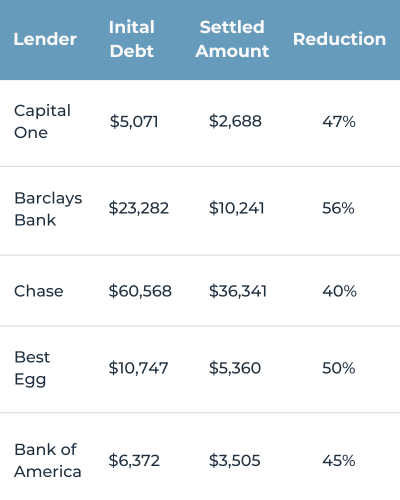Screen dimensions: 400x500
Task: Click the Settled Amount column header
Action: point(232,39)
